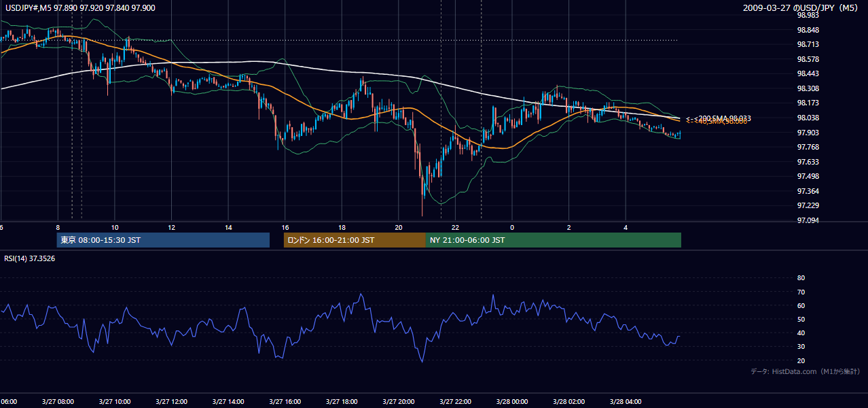Click the RSI scale 30 level label
Screen dimensions: 868x408
coord(801,347)
